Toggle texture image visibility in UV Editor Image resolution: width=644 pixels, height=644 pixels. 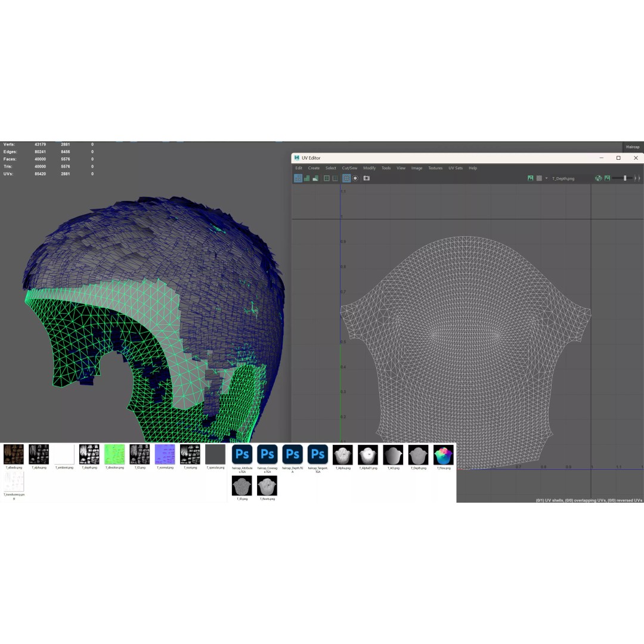(530, 178)
